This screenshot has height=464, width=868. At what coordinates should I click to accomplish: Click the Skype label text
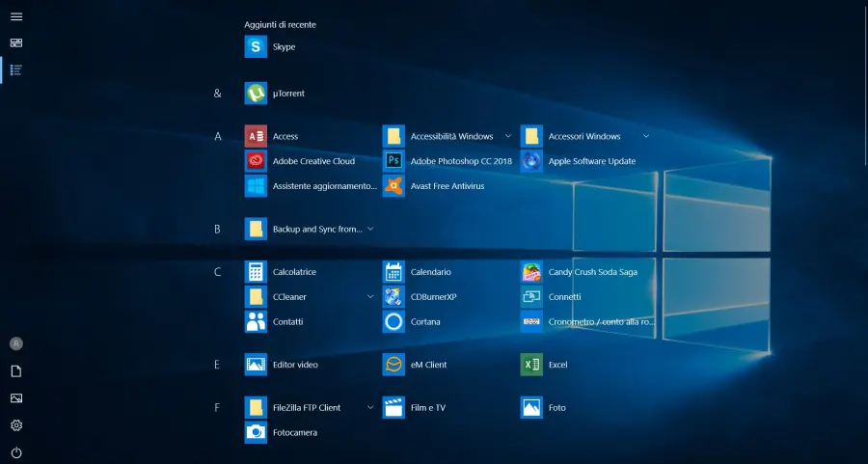[x=284, y=47]
